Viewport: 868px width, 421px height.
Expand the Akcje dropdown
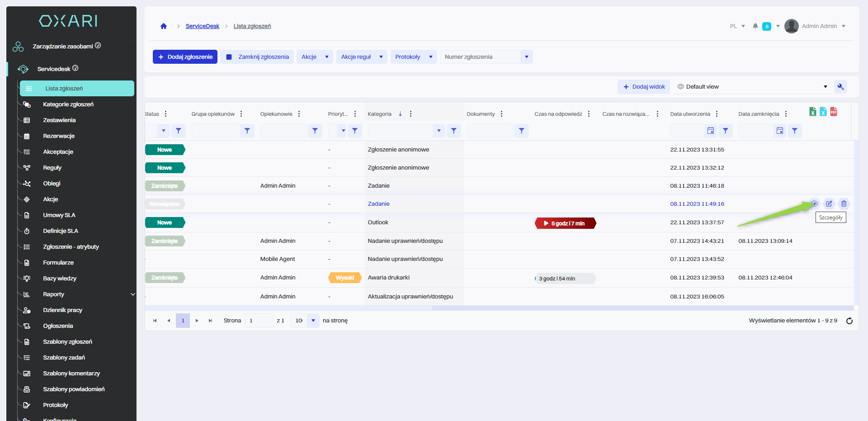(315, 57)
